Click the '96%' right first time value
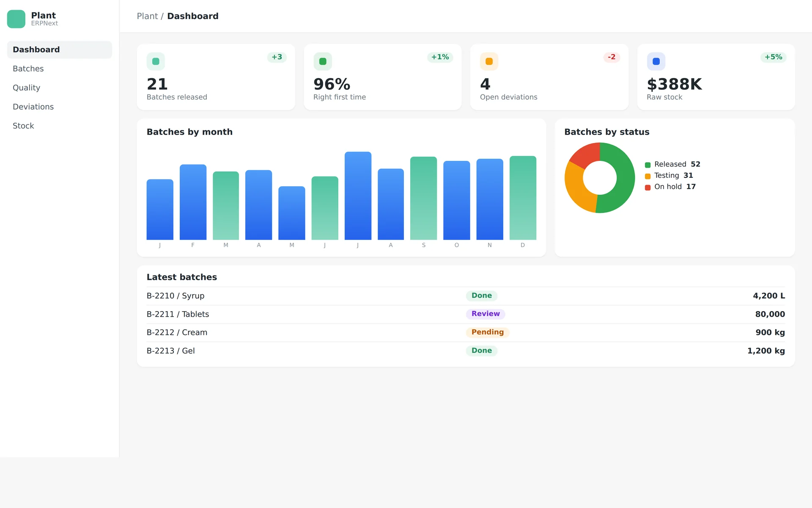Viewport: 812px width, 508px height. [332, 84]
